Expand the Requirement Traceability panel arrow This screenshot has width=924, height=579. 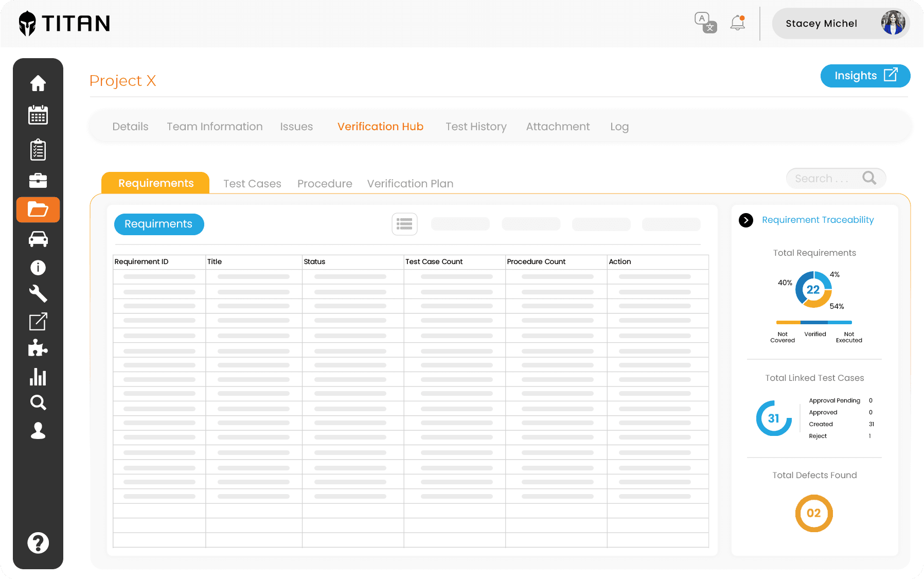746,220
